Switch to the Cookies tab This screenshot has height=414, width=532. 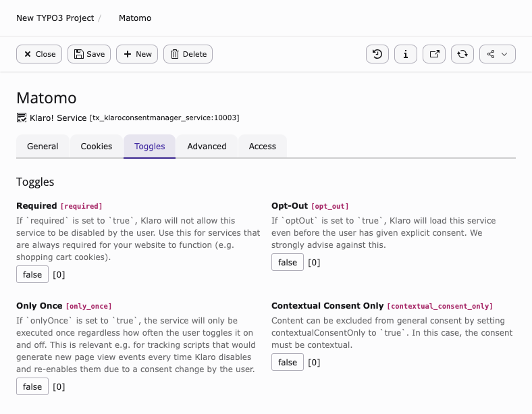click(97, 147)
